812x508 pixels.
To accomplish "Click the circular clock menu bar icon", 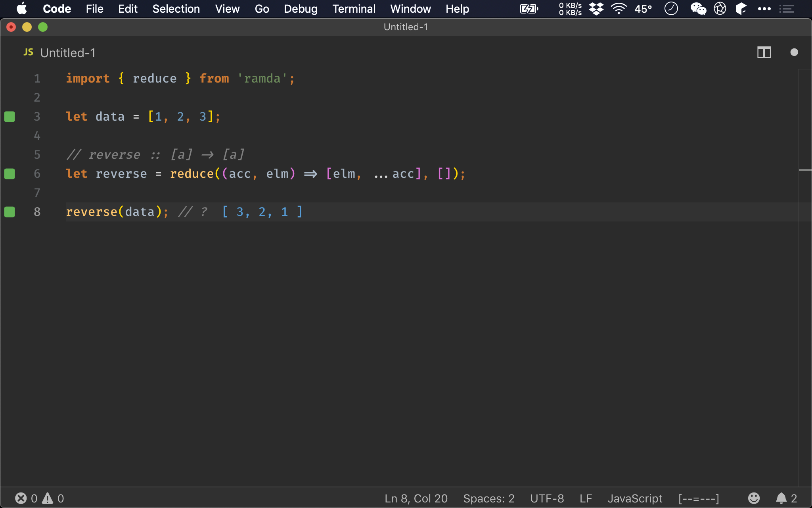I will (x=671, y=8).
